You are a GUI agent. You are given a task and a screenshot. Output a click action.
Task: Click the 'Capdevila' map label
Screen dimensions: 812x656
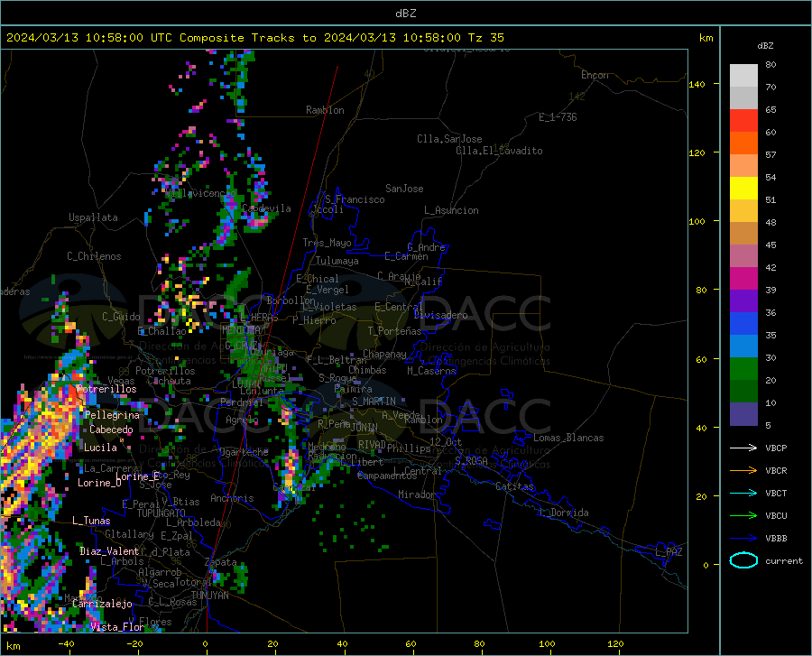pyautogui.click(x=266, y=208)
